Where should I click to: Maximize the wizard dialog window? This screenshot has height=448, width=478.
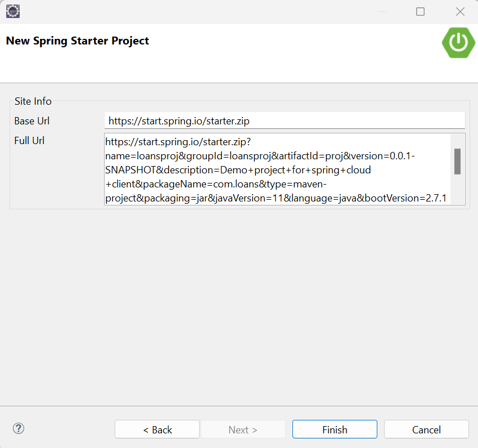pos(420,11)
